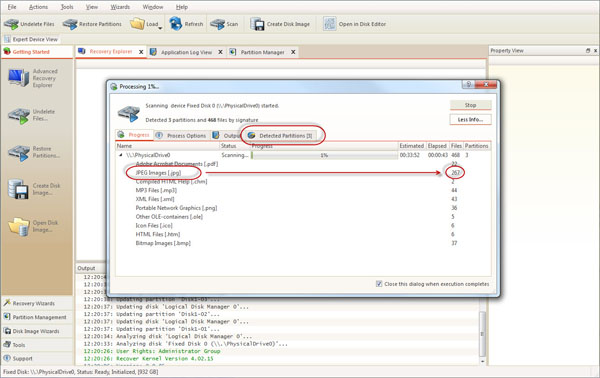Click the Less Info button

[470, 119]
